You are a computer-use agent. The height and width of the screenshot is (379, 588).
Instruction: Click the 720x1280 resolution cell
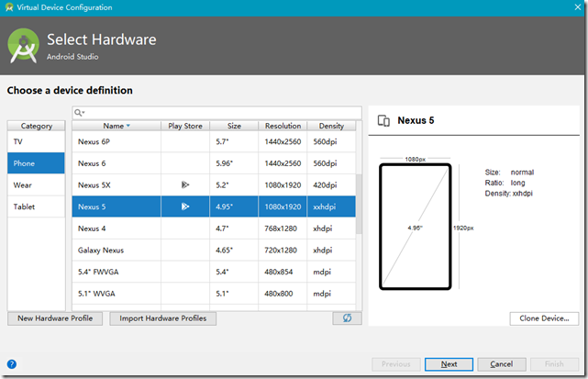[281, 251]
